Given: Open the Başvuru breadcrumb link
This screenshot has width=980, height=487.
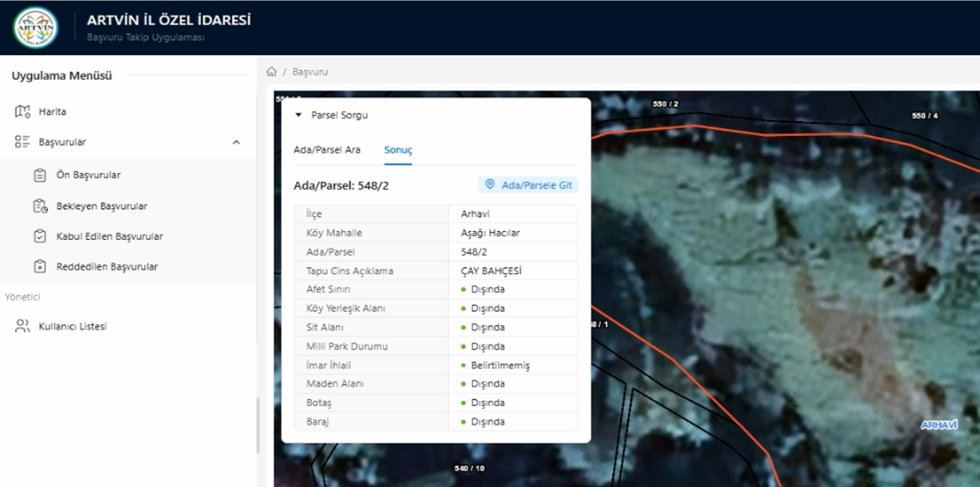Looking at the screenshot, I should coord(310,71).
